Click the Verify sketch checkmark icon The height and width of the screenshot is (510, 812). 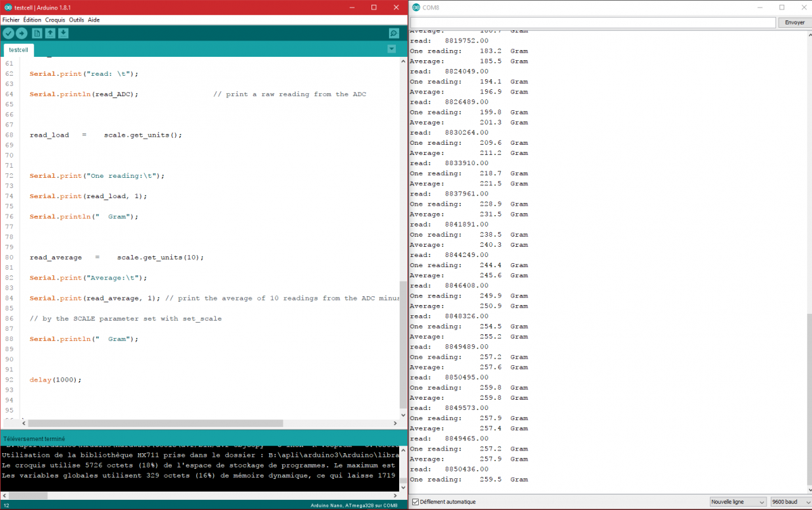[8, 33]
